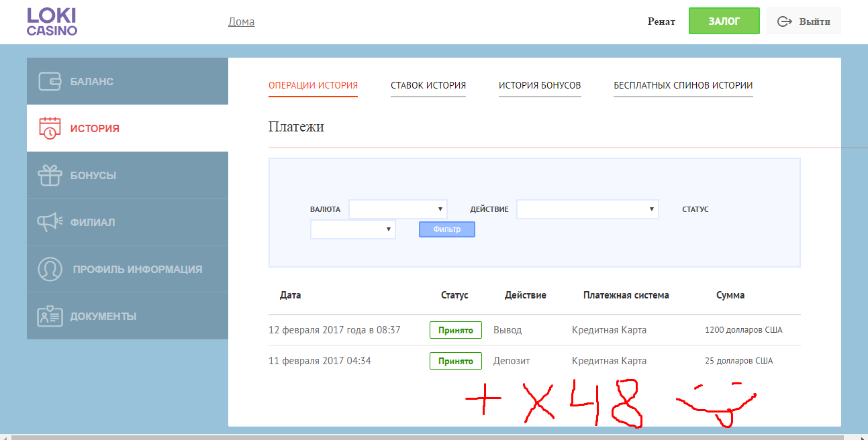This screenshot has height=440, width=868.
Task: Click the Филиал megaphone icon
Action: 51,221
